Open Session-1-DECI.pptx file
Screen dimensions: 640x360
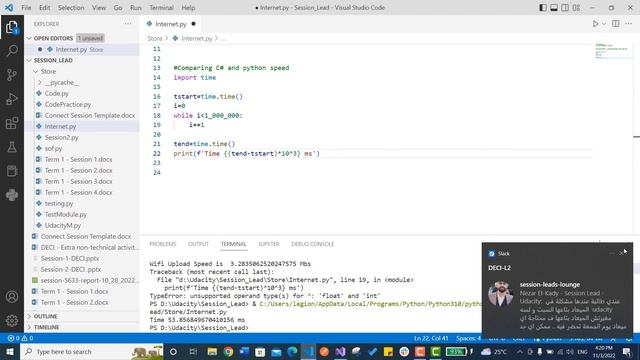click(x=70, y=258)
